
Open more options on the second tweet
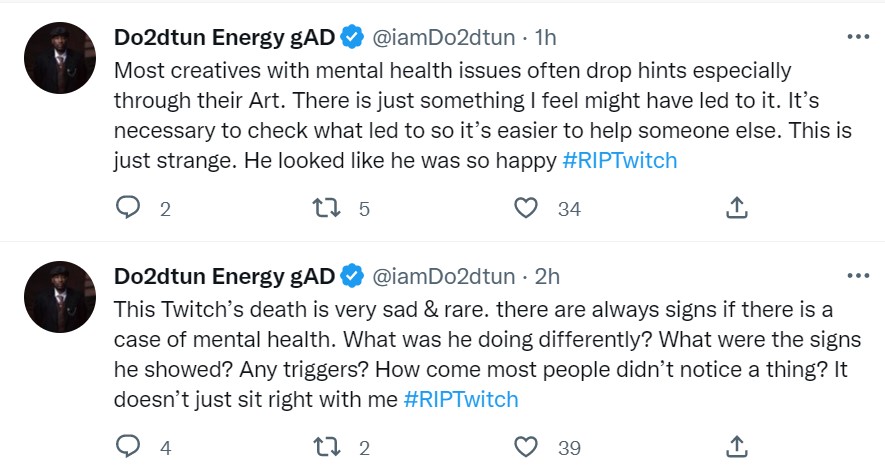tap(858, 274)
